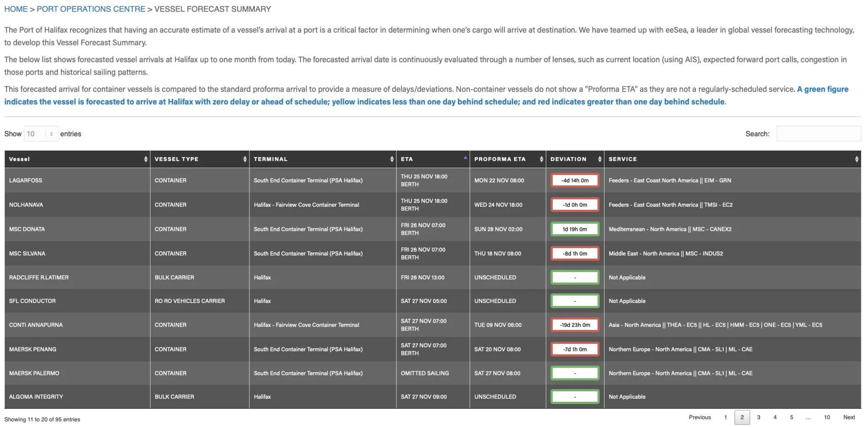This screenshot has width=868, height=427.
Task: Click MSC DONATA green deviation badge
Action: click(x=575, y=229)
